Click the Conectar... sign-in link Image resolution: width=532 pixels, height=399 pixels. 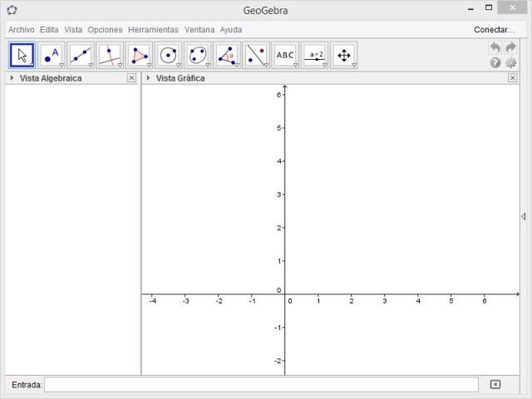[x=494, y=30]
